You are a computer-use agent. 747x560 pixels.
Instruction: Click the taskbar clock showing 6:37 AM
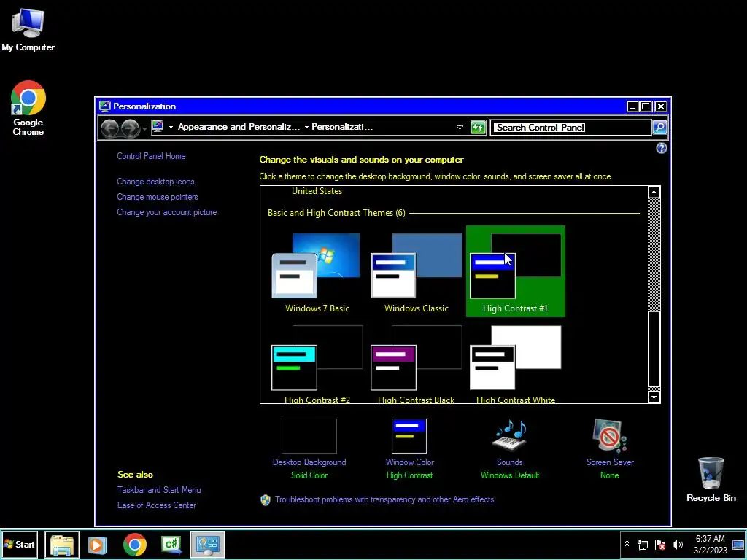(x=710, y=544)
